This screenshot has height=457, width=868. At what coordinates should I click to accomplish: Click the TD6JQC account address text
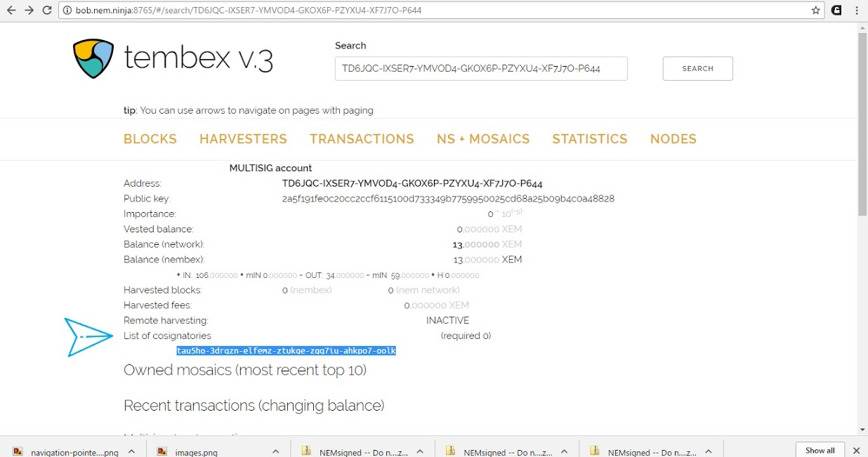point(412,184)
